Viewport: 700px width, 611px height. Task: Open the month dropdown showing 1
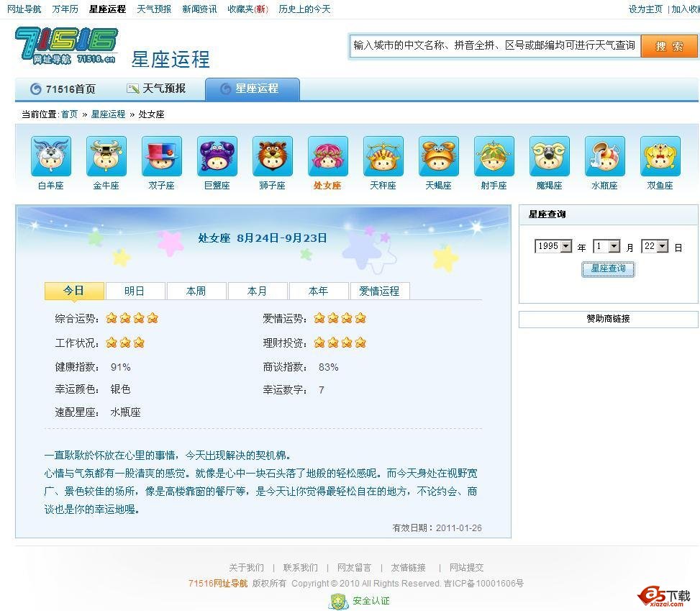pyautogui.click(x=606, y=246)
